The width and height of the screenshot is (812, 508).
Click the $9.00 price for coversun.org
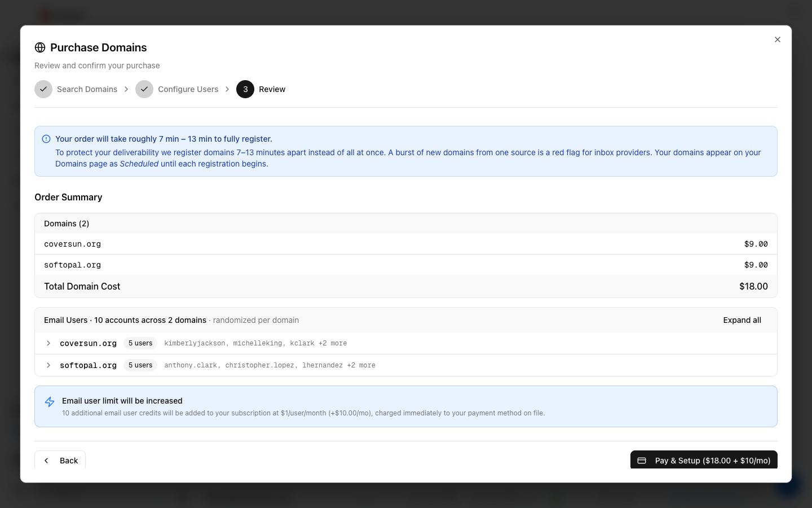pyautogui.click(x=756, y=244)
